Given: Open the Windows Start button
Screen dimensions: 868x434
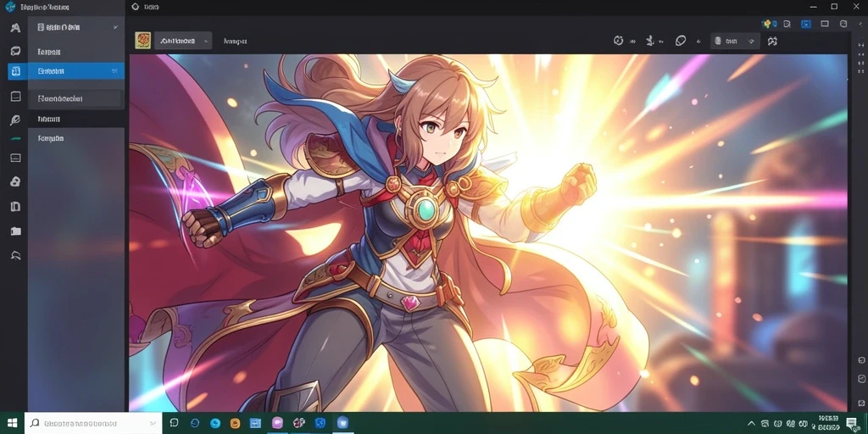Looking at the screenshot, I should [12, 423].
